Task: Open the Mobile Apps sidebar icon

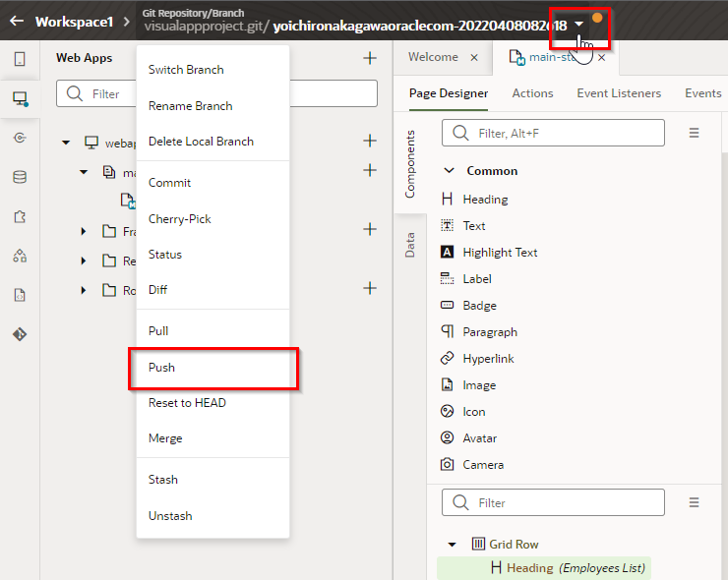Action: coord(20,59)
